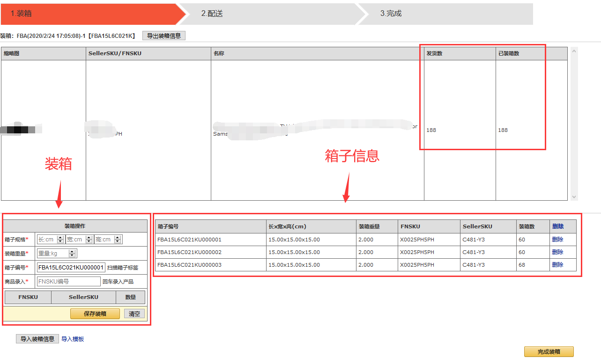601x364 pixels.
Task: Click the 长x宽x高(cm) column header
Action: [312, 226]
